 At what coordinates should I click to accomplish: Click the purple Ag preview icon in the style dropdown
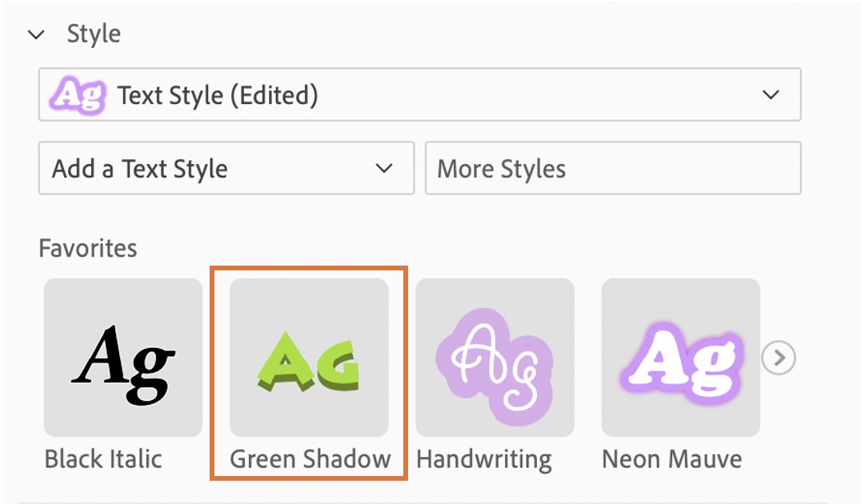(78, 95)
